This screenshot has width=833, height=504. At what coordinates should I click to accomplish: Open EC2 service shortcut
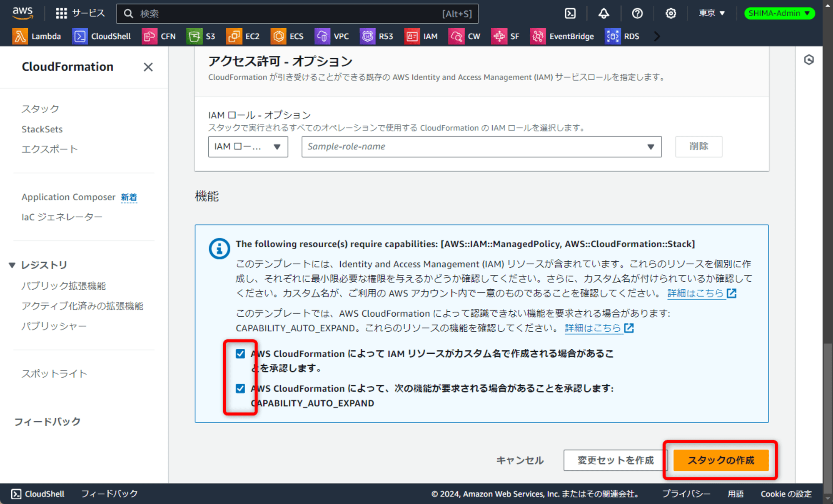[x=243, y=36]
